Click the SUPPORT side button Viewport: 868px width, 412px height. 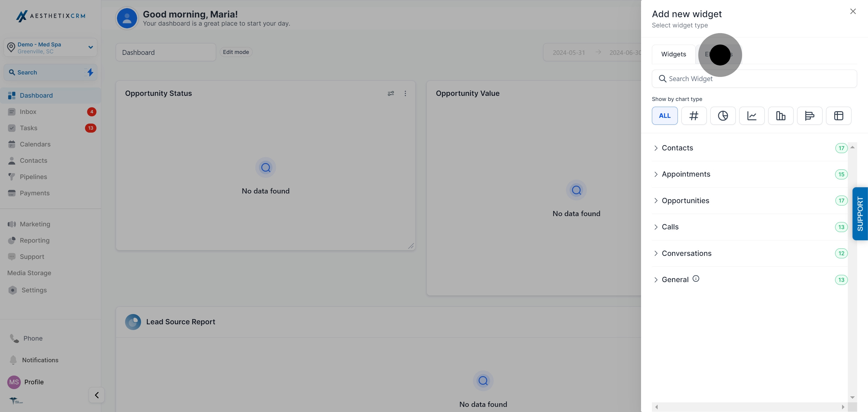pyautogui.click(x=860, y=214)
